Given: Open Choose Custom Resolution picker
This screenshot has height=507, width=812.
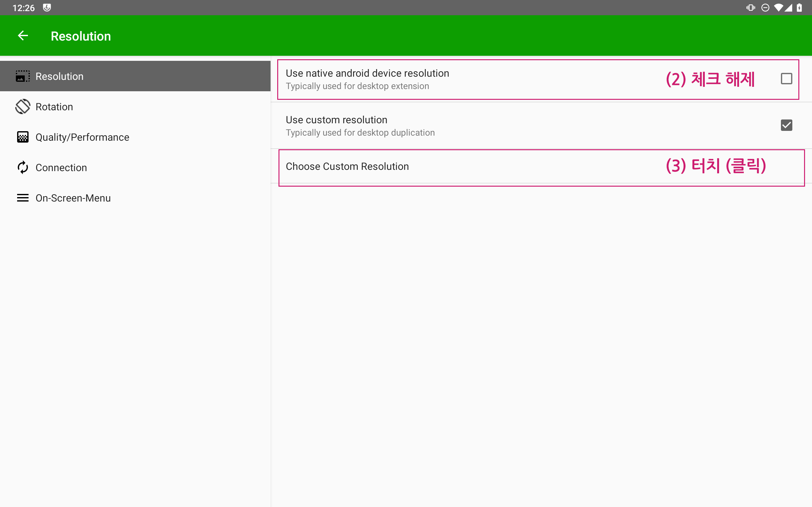Looking at the screenshot, I should pyautogui.click(x=347, y=167).
